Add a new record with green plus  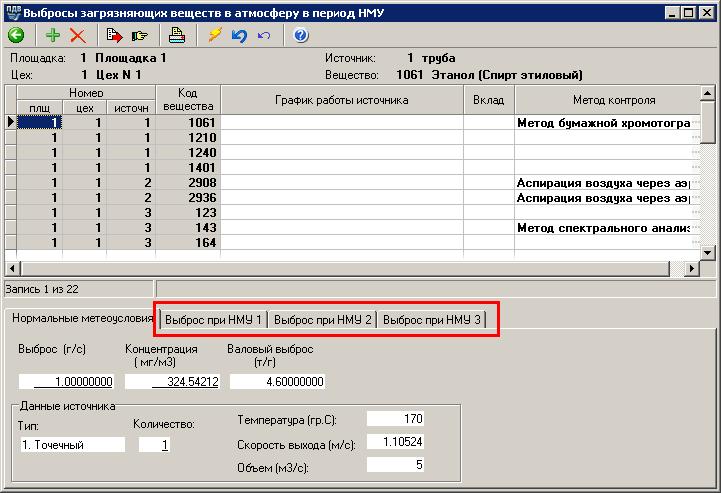pyautogui.click(x=53, y=36)
